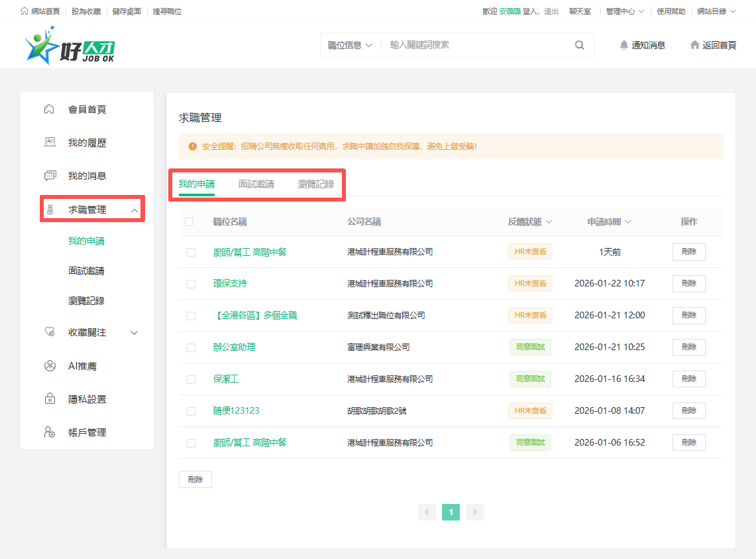
Task: Check the box for 環保支持 row
Action: (191, 284)
